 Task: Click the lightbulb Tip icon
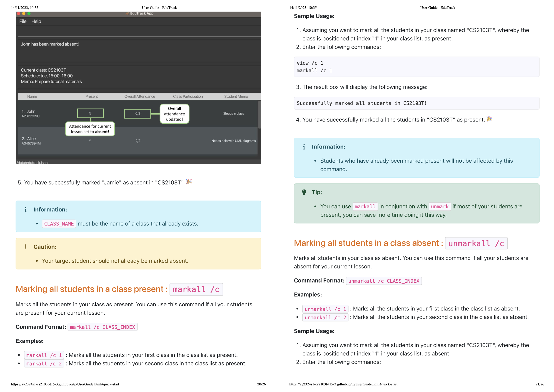[x=304, y=192]
